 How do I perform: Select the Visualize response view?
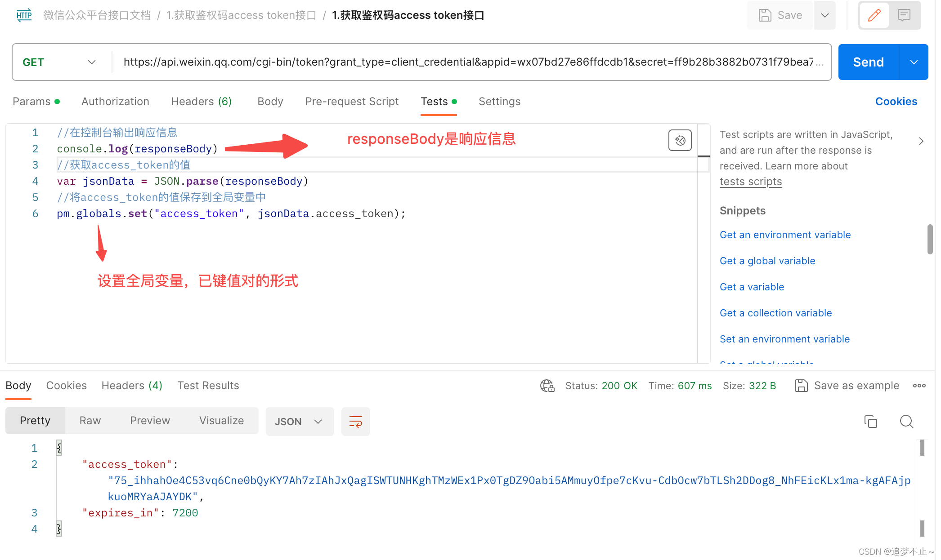pos(221,421)
